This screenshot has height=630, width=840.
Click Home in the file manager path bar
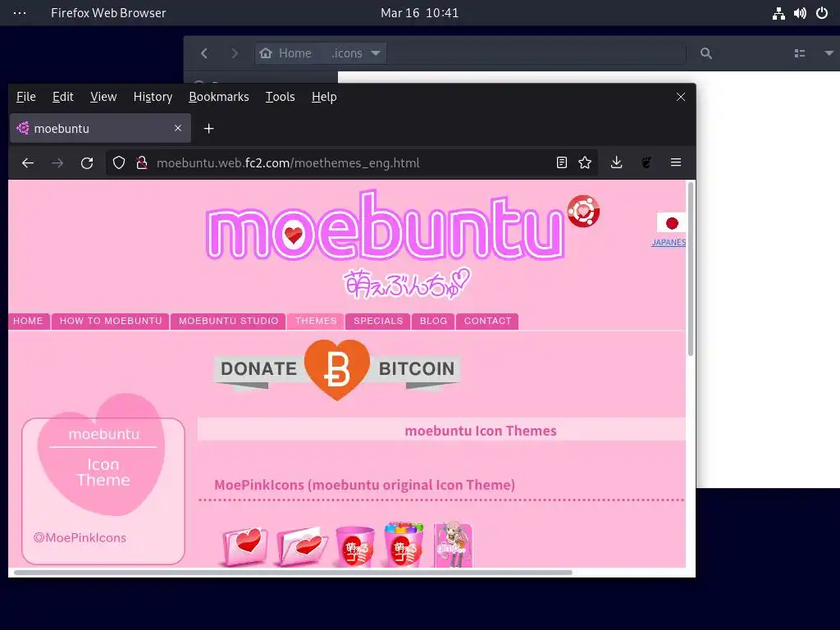pos(285,53)
